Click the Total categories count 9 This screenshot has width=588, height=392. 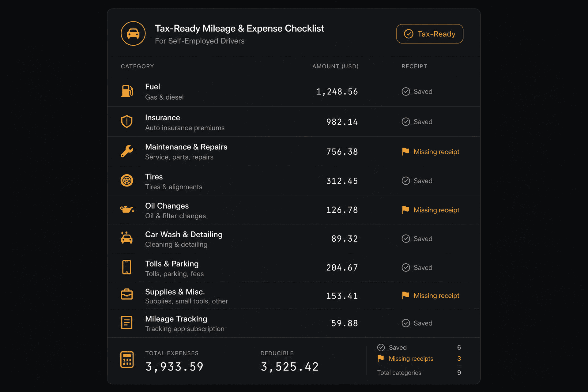(x=459, y=373)
